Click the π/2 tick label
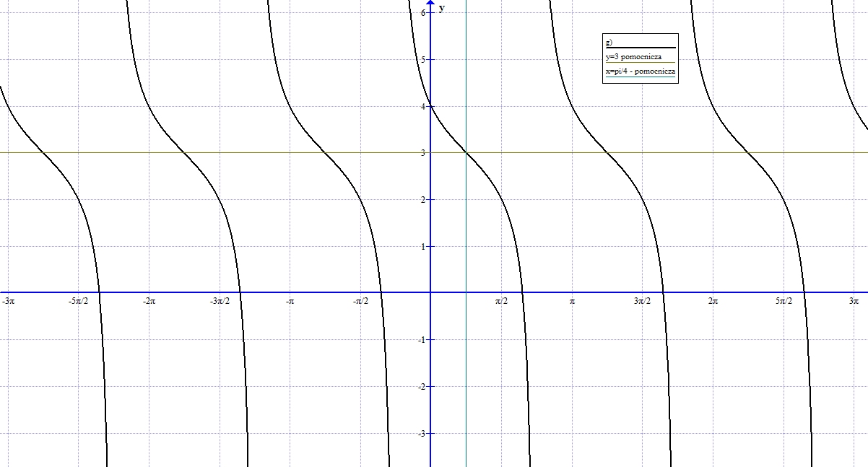Image resolution: width=868 pixels, height=467 pixels. (501, 301)
